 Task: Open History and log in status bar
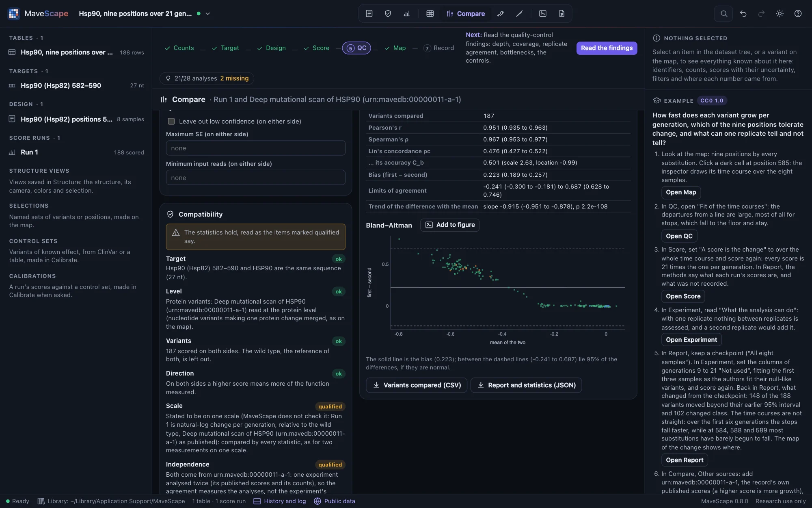coord(280,501)
